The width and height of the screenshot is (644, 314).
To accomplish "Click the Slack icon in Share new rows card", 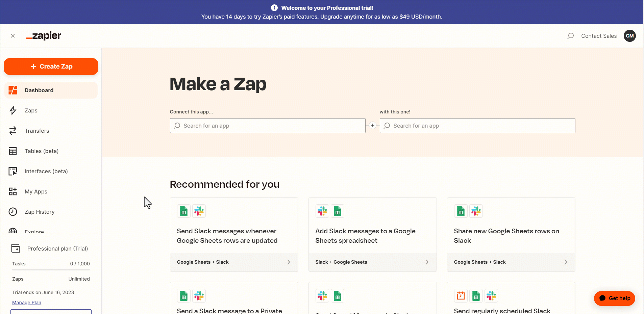I will pyautogui.click(x=476, y=211).
